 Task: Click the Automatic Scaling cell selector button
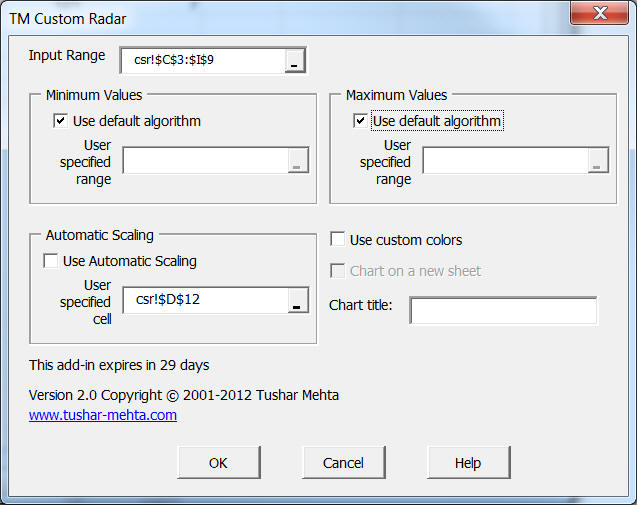298,301
